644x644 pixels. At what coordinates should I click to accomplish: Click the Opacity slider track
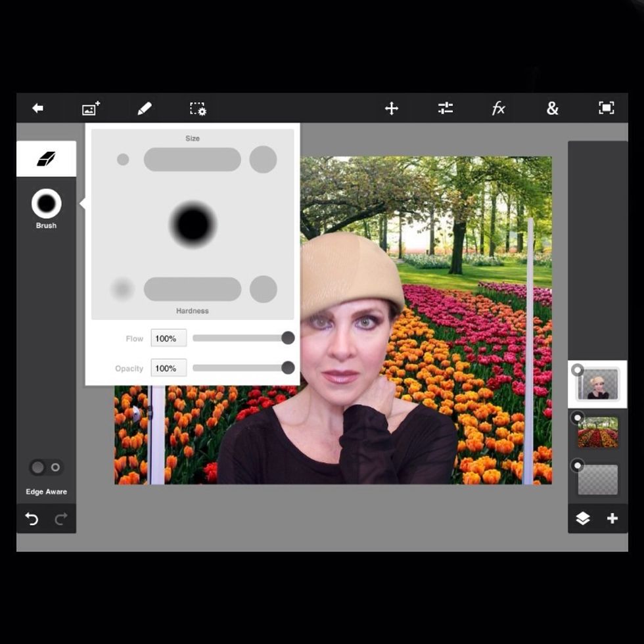pyautogui.click(x=237, y=368)
